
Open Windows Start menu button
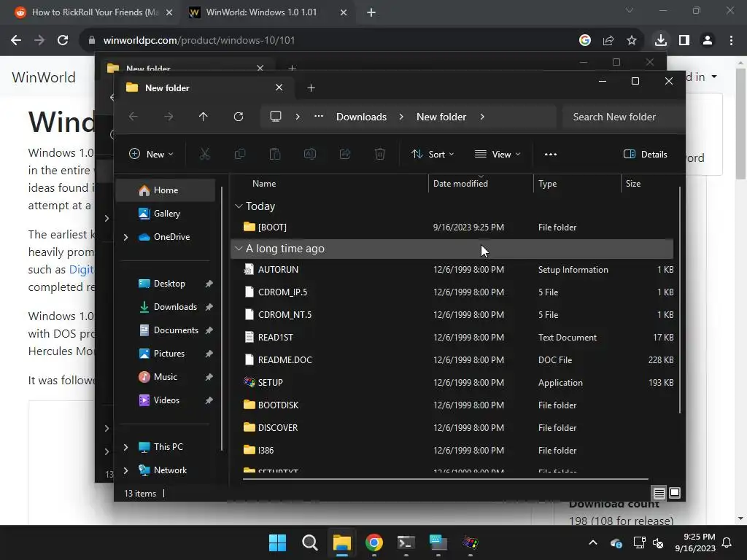(x=277, y=542)
